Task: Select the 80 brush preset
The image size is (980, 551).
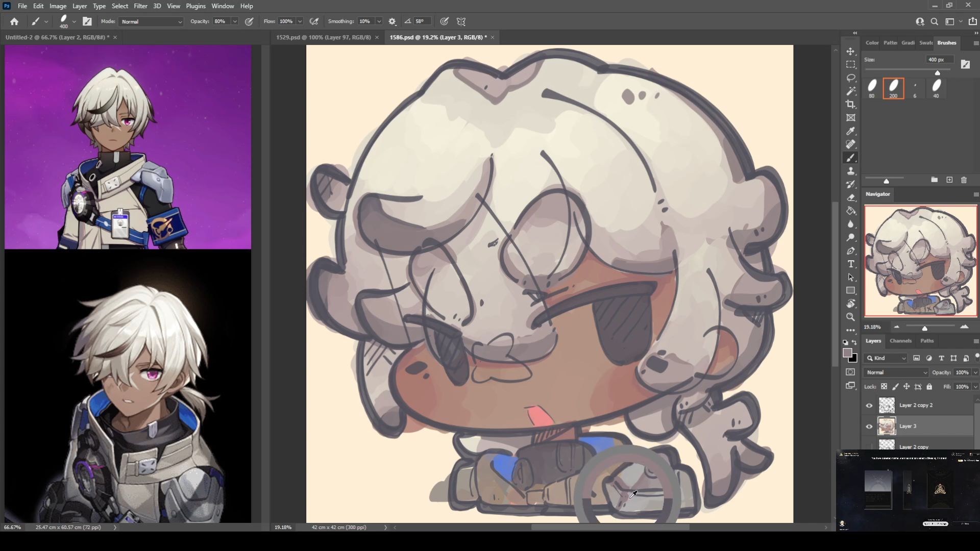Action: (x=872, y=88)
